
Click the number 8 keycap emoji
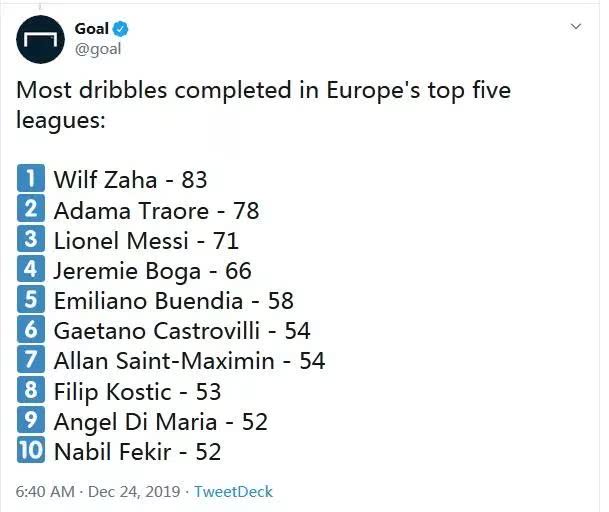click(31, 390)
